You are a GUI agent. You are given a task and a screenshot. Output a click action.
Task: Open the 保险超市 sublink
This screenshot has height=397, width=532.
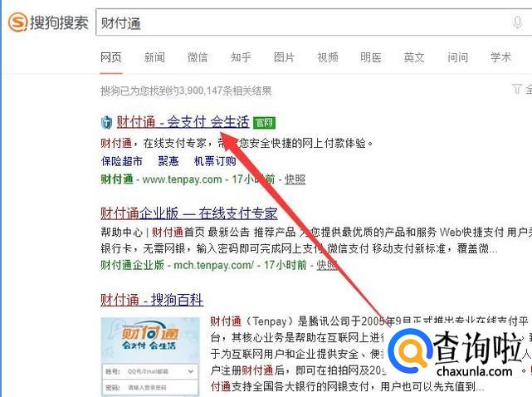121,161
